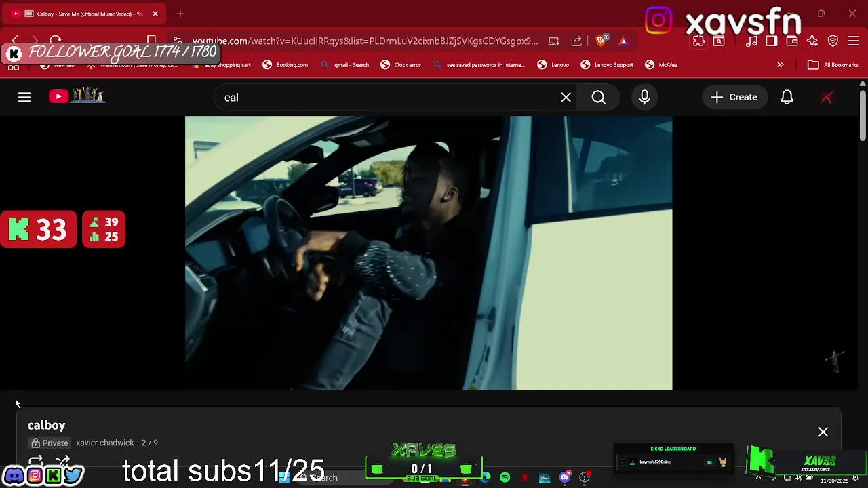Open Brave Rewards triangle icon
This screenshot has width=868, height=488.
(623, 41)
